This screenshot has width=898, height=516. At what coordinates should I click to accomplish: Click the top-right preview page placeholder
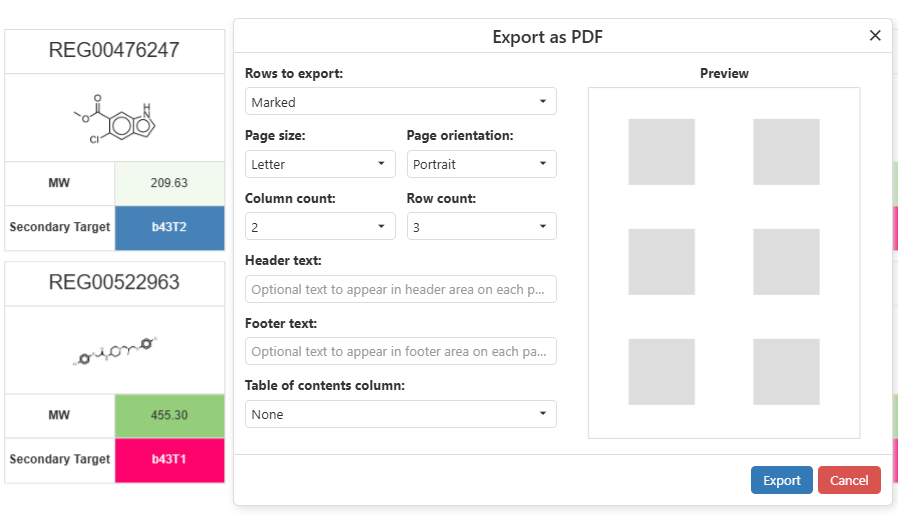786,152
